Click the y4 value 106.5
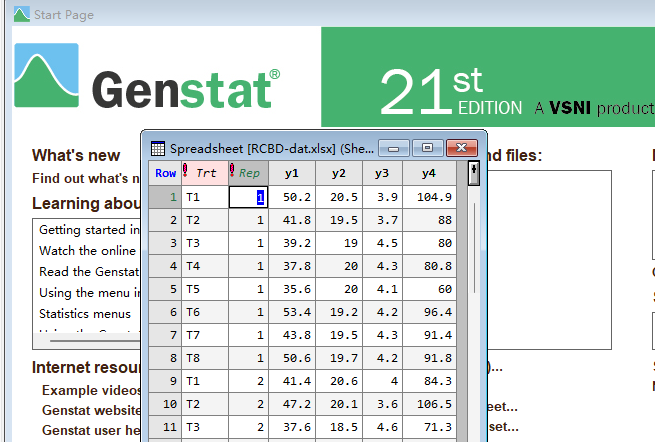655x442 pixels. point(429,404)
